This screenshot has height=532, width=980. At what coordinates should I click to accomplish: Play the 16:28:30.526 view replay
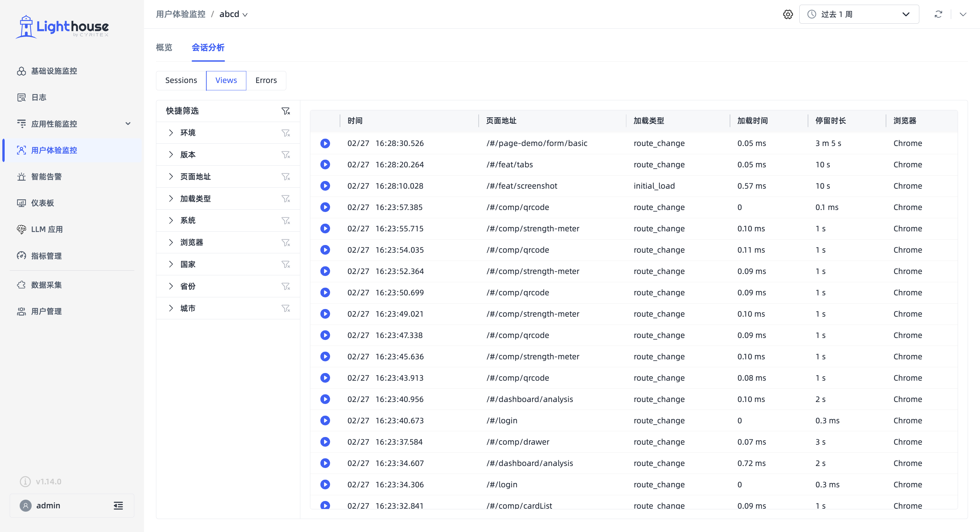point(325,143)
